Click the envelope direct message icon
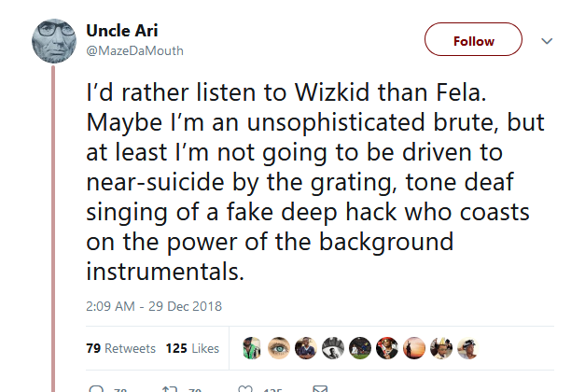 pyautogui.click(x=319, y=387)
